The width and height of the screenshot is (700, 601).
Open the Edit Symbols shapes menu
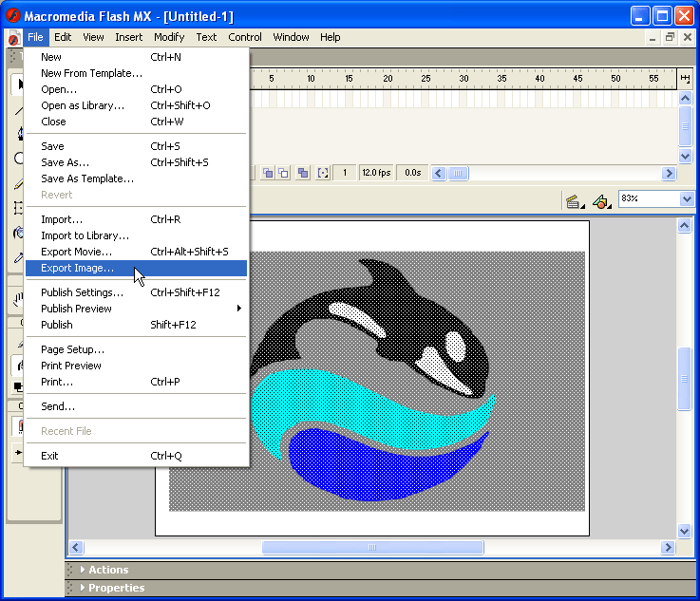point(602,201)
